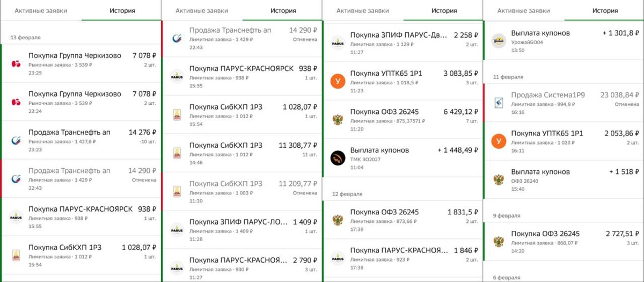The width and height of the screenshot is (644, 282).
Task: Tap coupon amount + 1 518 ₽
Action: click(624, 172)
